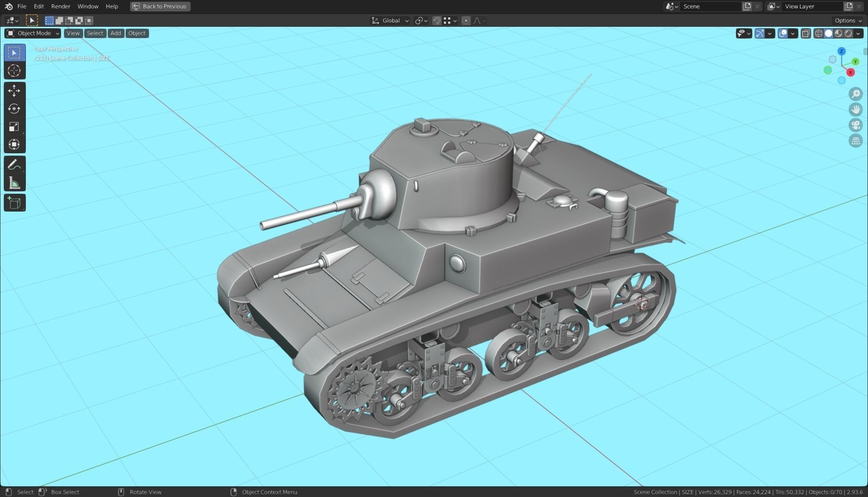Viewport: 868px width, 497px height.
Task: Select the Add Cube tool
Action: click(15, 203)
